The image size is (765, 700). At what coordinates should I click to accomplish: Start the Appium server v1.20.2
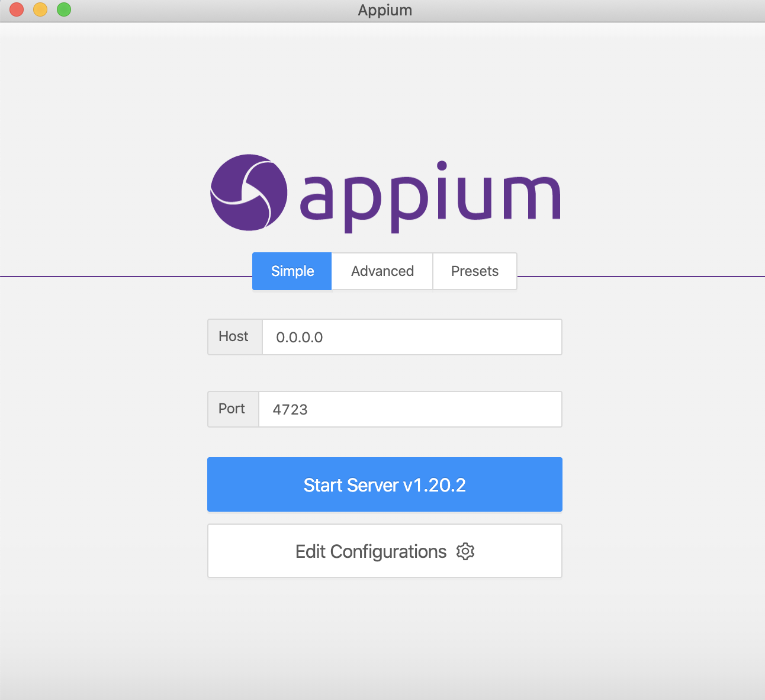pyautogui.click(x=385, y=484)
